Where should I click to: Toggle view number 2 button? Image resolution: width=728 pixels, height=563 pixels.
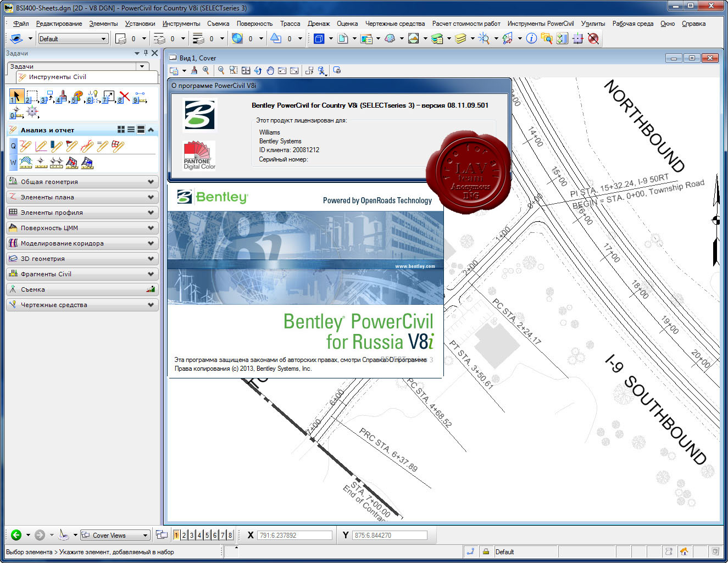(x=184, y=535)
